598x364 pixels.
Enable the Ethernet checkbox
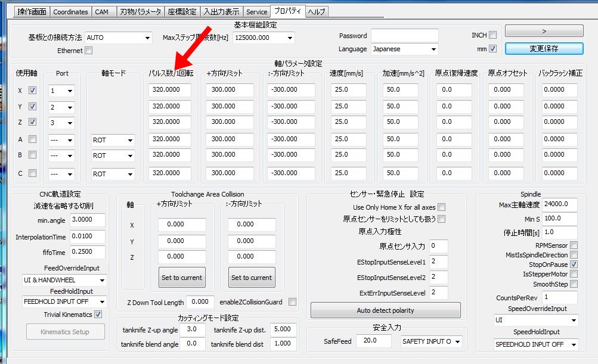pos(89,51)
